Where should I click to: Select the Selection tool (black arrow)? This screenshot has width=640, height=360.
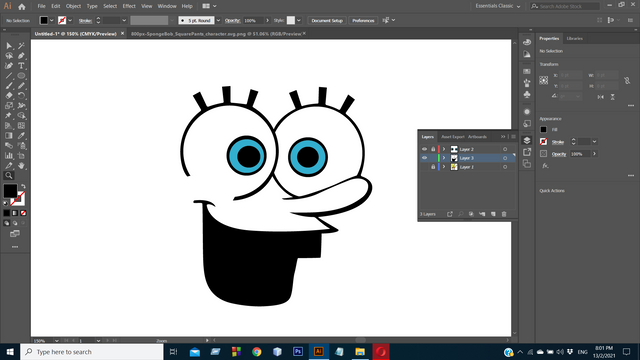[9, 46]
